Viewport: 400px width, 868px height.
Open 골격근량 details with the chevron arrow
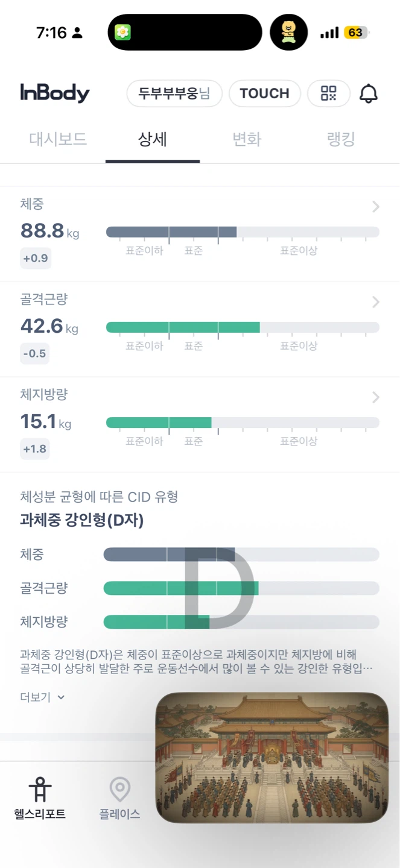(x=376, y=302)
